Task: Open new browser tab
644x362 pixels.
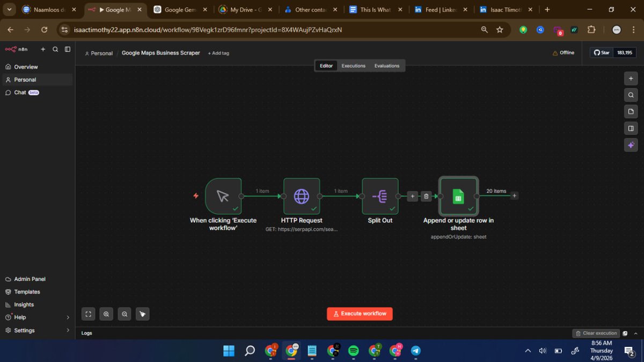Action: (x=547, y=10)
